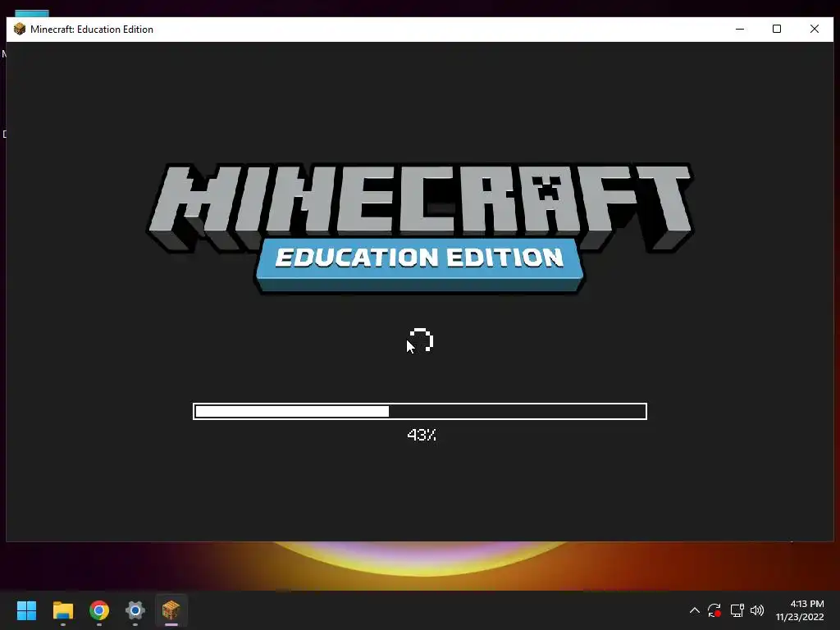The image size is (840, 630).
Task: Launch Google Chrome from the taskbar
Action: (99, 610)
